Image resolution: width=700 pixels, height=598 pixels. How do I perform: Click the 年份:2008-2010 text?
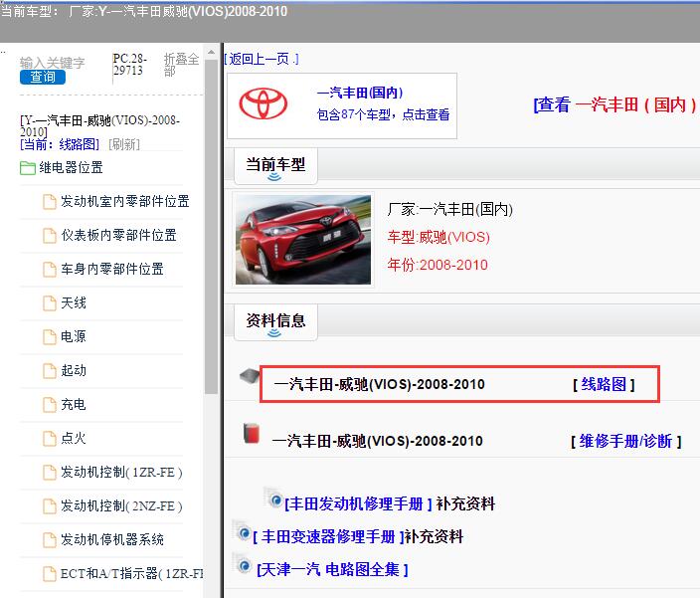(x=437, y=265)
